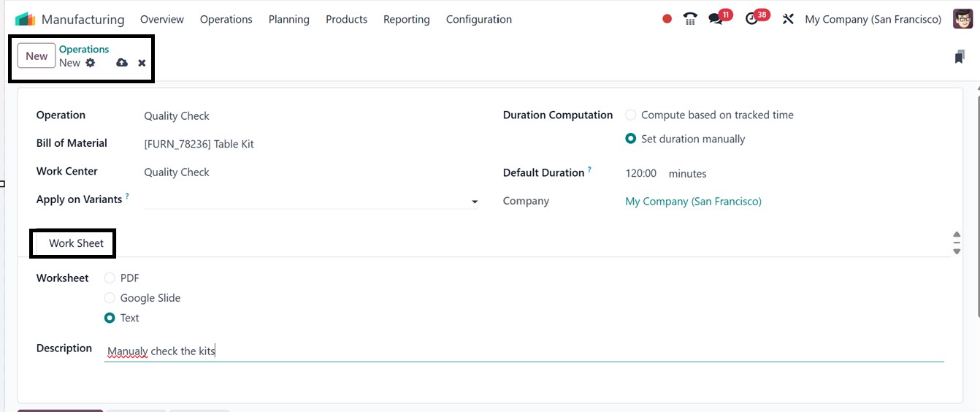Click the red recording status dot
The height and width of the screenshot is (412, 980).
667,19
